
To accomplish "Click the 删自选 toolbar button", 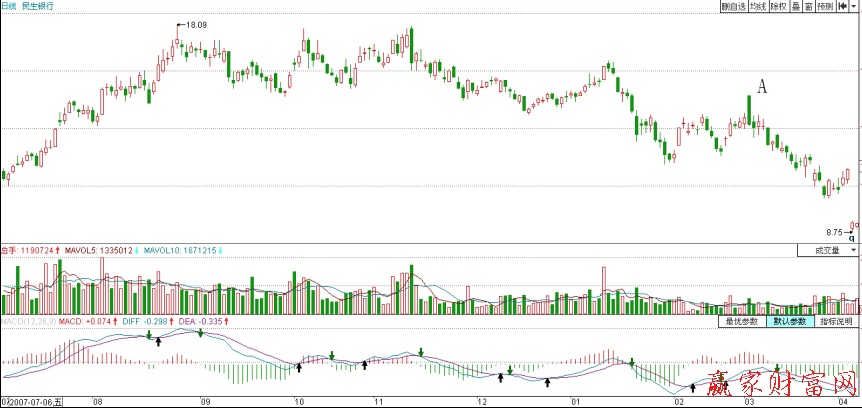I will [x=733, y=6].
